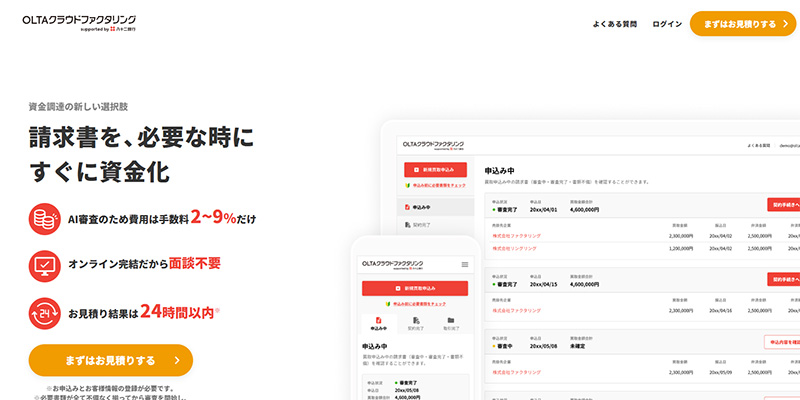Click the 未確定 value in the 審査中 application
The image size is (800, 400).
click(x=578, y=346)
